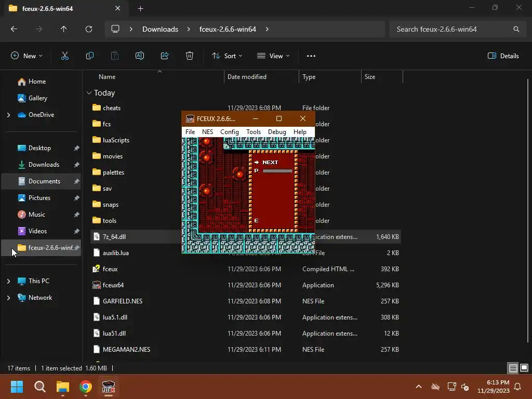Image resolution: width=532 pixels, height=399 pixels.
Task: Refresh the current folder view
Action: pyautogui.click(x=89, y=29)
